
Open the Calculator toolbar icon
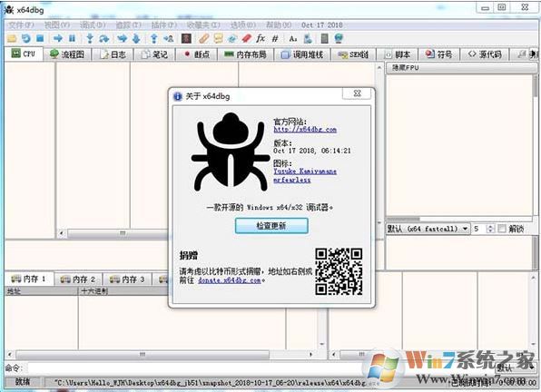point(324,39)
